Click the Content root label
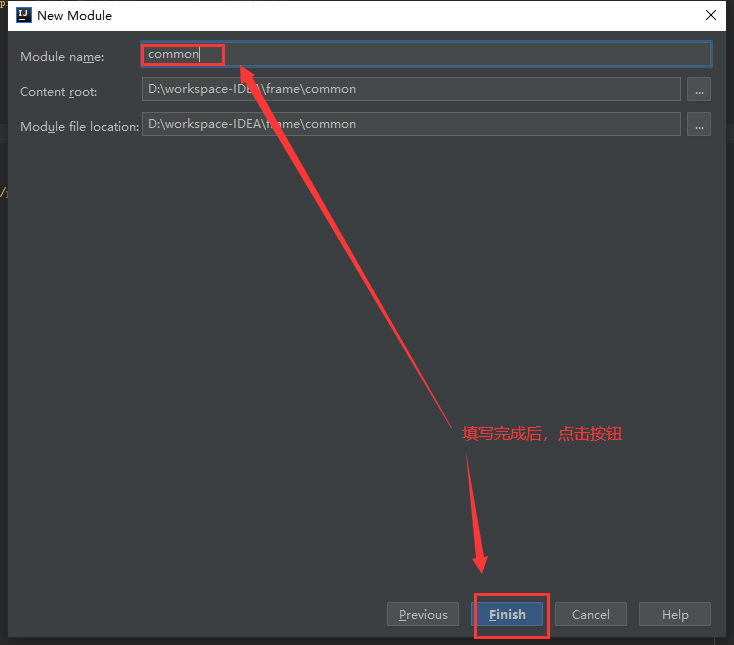Image resolution: width=734 pixels, height=645 pixels. 59,92
